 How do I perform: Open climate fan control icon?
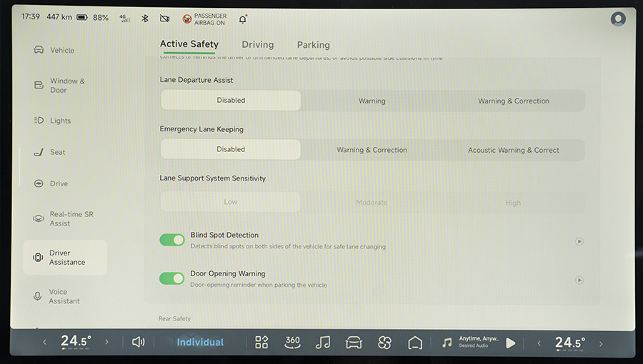tap(384, 343)
